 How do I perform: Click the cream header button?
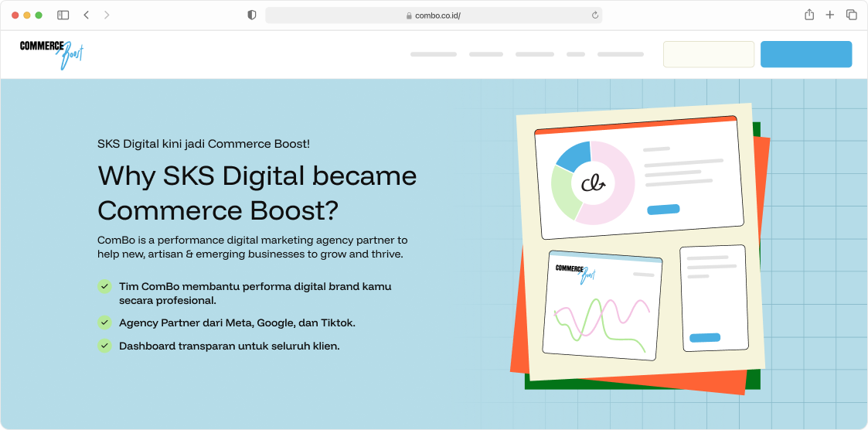click(x=709, y=54)
